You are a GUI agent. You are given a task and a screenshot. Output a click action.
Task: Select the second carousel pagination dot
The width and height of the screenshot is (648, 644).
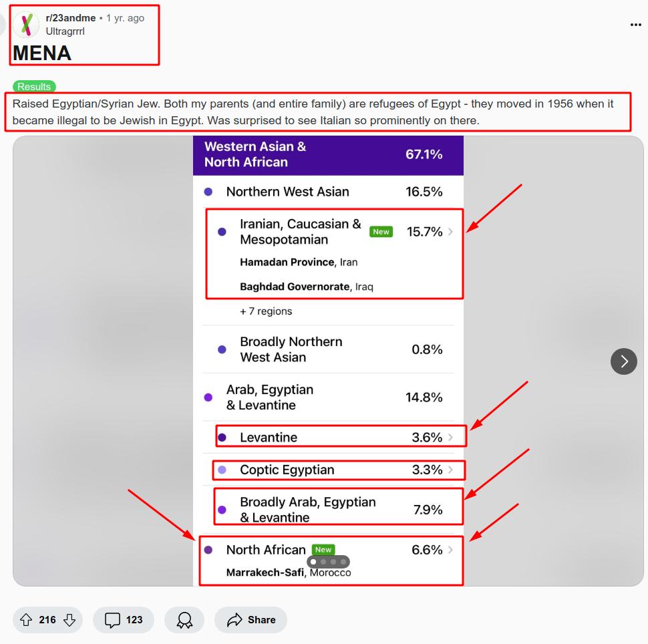(x=323, y=562)
